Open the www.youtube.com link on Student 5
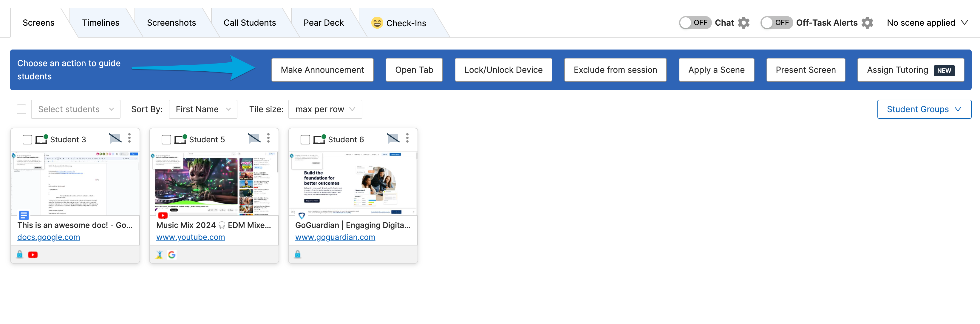The height and width of the screenshot is (324, 980). pos(190,237)
